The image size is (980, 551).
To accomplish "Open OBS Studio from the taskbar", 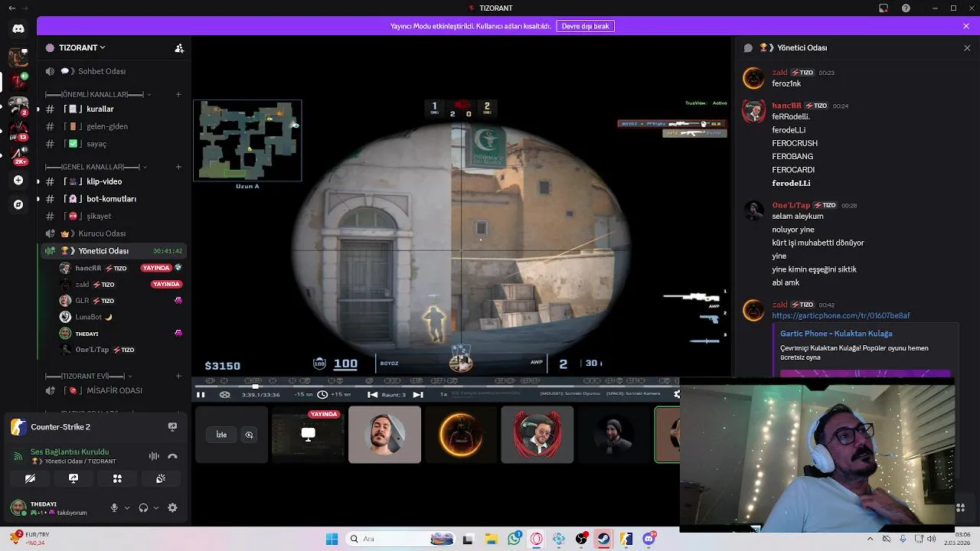I will [581, 539].
